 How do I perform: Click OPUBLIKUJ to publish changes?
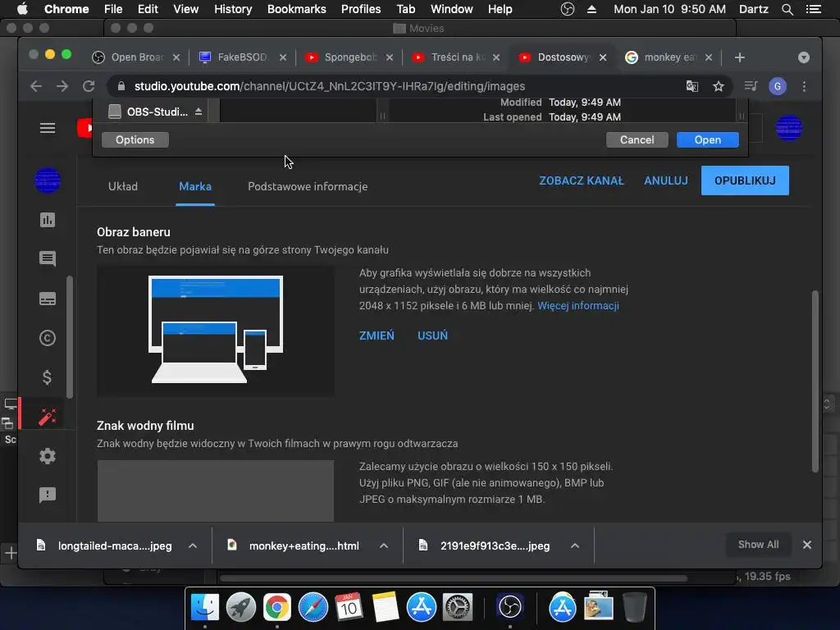click(745, 180)
